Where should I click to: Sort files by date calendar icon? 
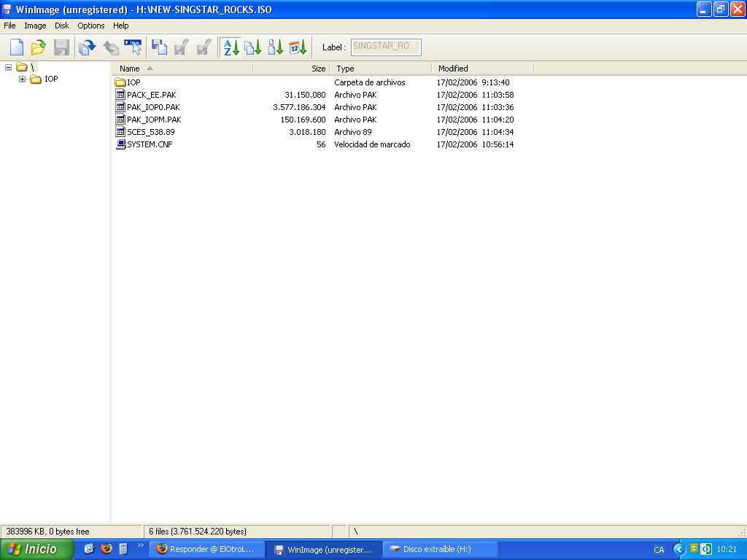point(298,47)
